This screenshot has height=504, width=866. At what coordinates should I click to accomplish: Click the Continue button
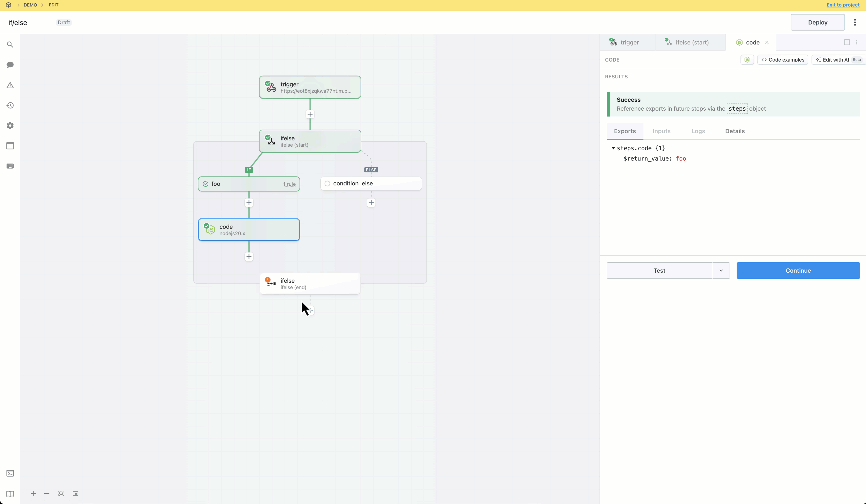tap(798, 271)
